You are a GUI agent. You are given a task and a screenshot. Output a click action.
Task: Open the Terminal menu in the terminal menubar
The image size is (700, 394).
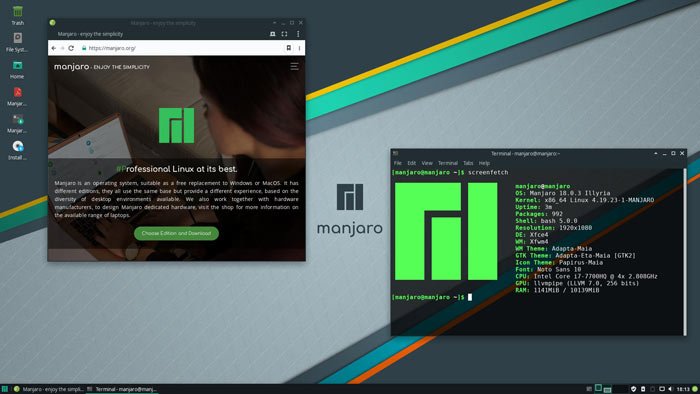click(448, 163)
